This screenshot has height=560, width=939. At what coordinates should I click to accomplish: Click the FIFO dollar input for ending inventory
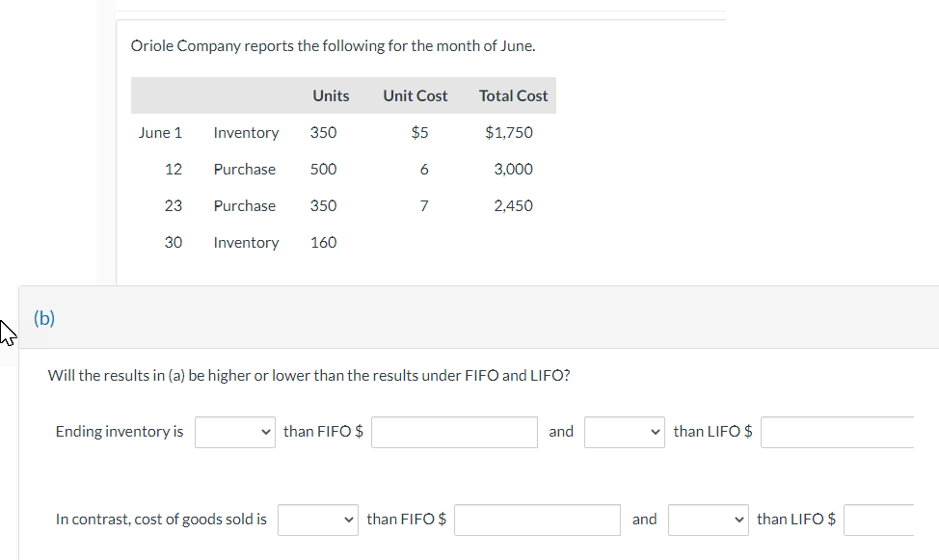(454, 432)
